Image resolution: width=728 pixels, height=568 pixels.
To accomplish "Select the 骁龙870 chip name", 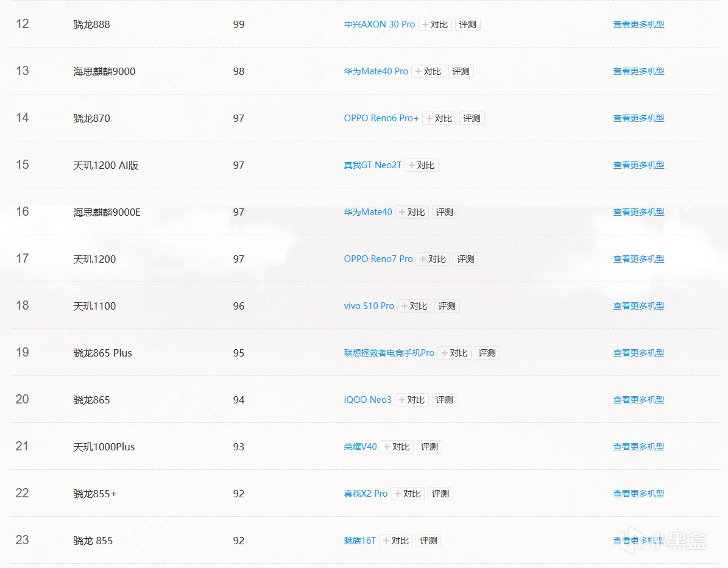I will [91, 118].
